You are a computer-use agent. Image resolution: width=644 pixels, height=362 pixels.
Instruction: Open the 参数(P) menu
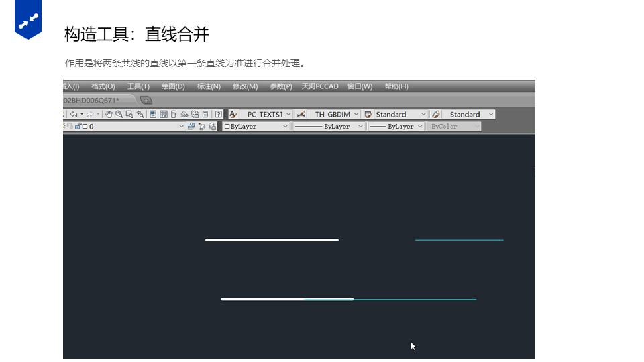click(x=281, y=86)
